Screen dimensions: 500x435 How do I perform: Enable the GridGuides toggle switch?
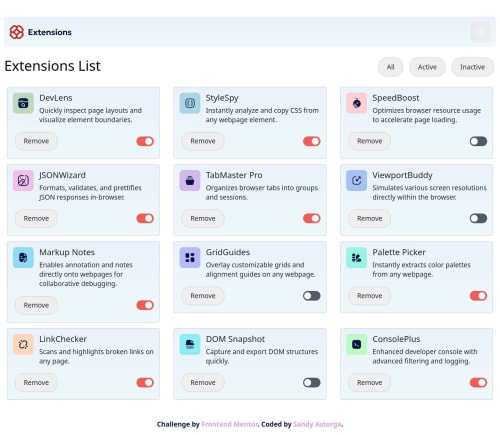[312, 296]
